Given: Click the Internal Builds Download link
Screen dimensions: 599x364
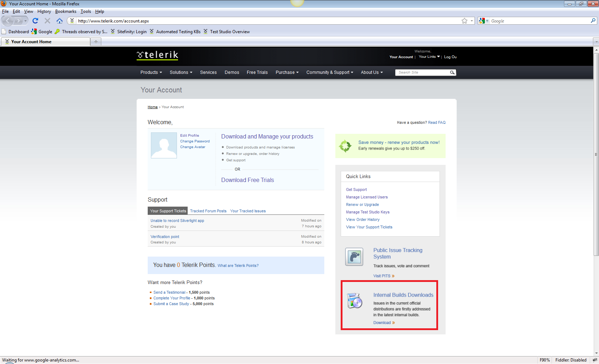Looking at the screenshot, I should (x=384, y=323).
